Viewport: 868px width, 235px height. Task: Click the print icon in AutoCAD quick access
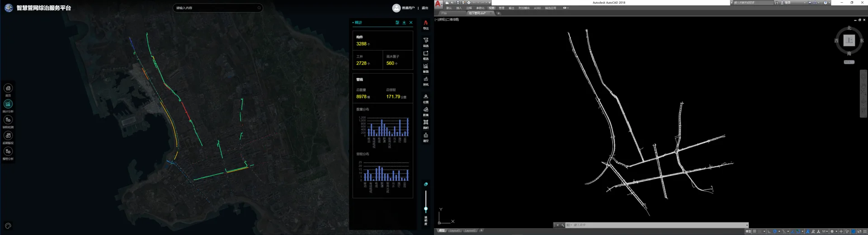[x=469, y=2]
